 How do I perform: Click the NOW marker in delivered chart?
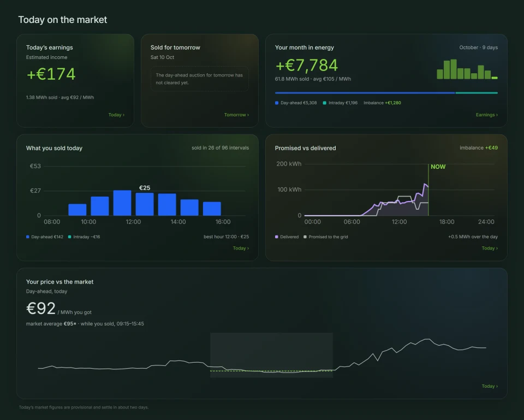pyautogui.click(x=438, y=167)
